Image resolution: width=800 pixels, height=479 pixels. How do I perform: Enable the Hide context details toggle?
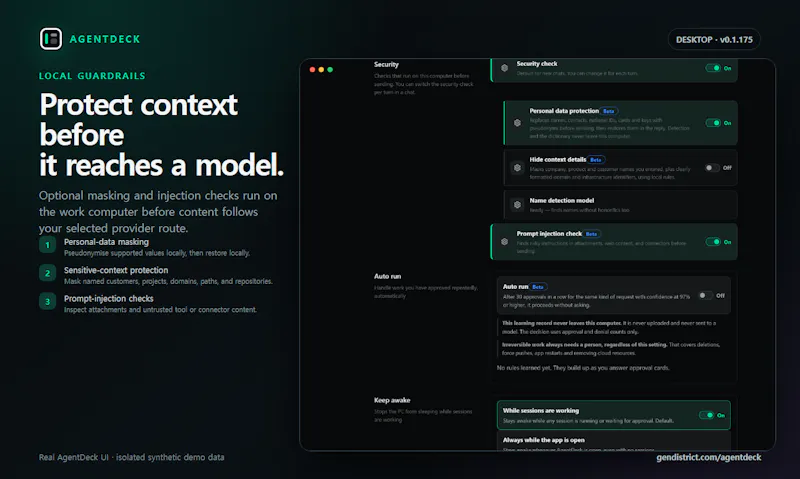[712, 168]
